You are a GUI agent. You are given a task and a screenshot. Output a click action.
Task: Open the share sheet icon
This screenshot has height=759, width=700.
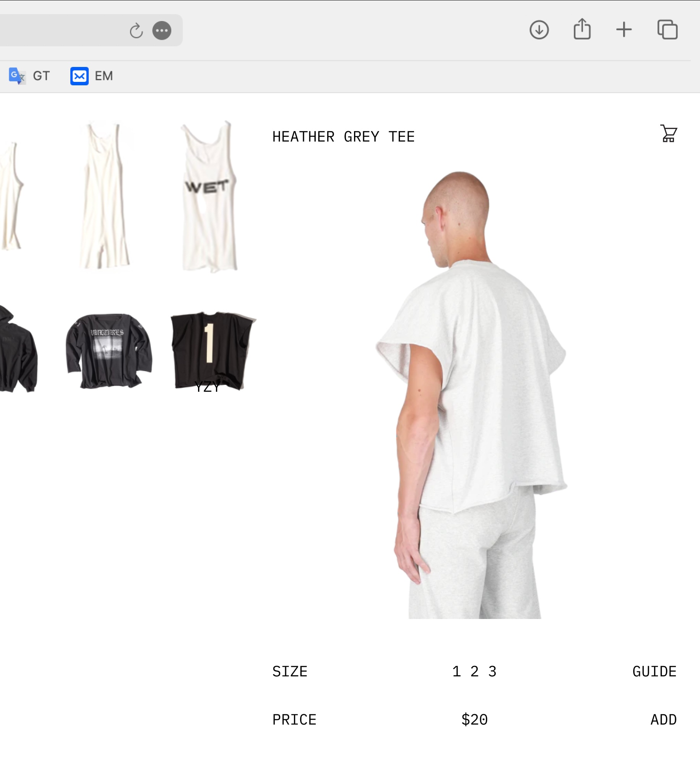pyautogui.click(x=582, y=29)
